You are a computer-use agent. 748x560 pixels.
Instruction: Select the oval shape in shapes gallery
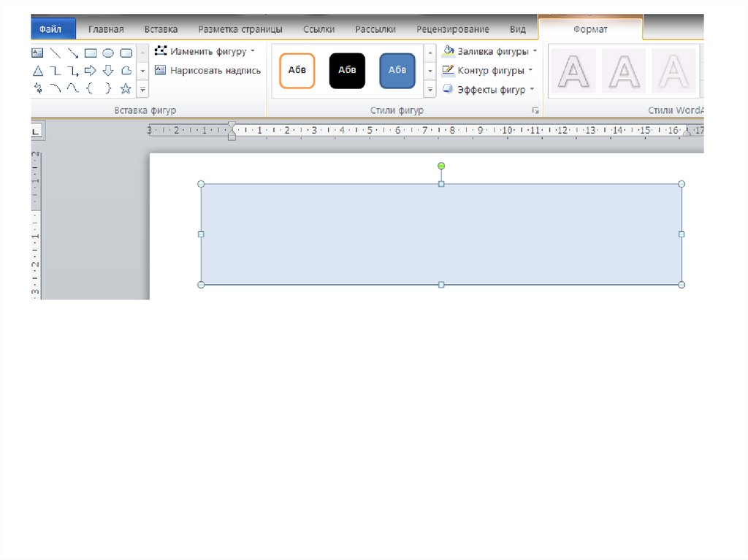pos(108,53)
